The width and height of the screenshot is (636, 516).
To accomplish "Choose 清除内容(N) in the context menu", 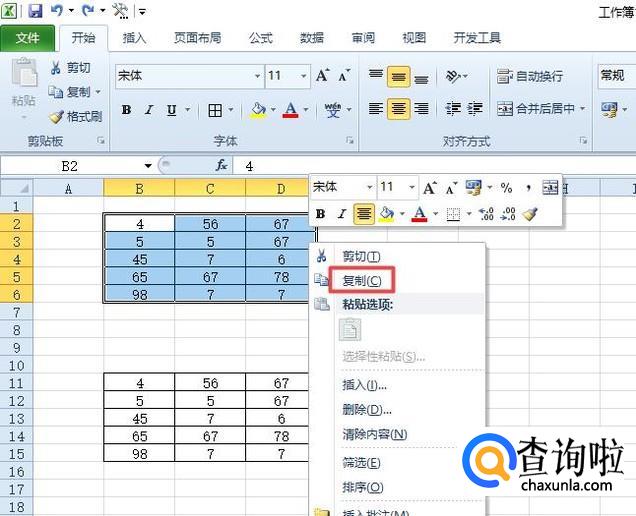I will click(x=375, y=434).
